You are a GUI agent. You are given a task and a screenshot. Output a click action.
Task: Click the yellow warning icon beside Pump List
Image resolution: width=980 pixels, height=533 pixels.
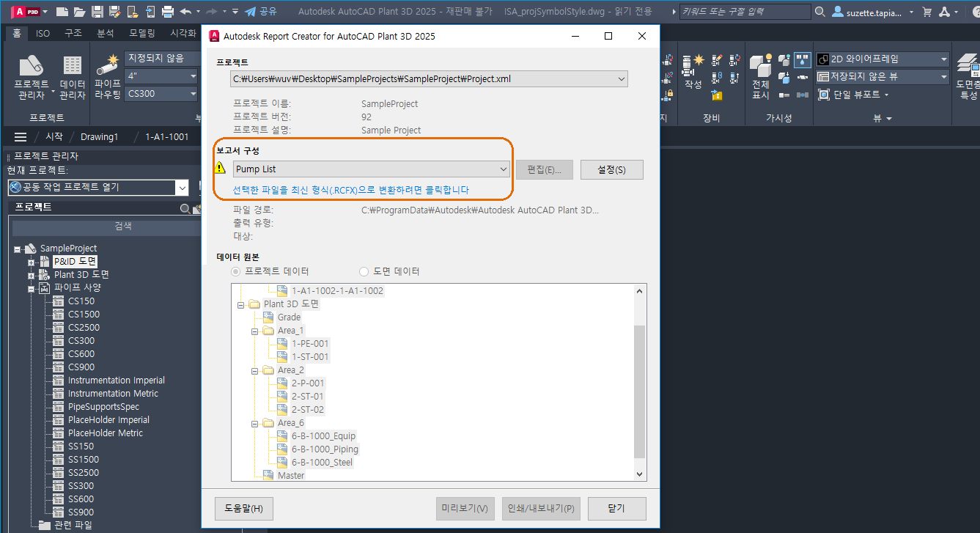pos(220,169)
